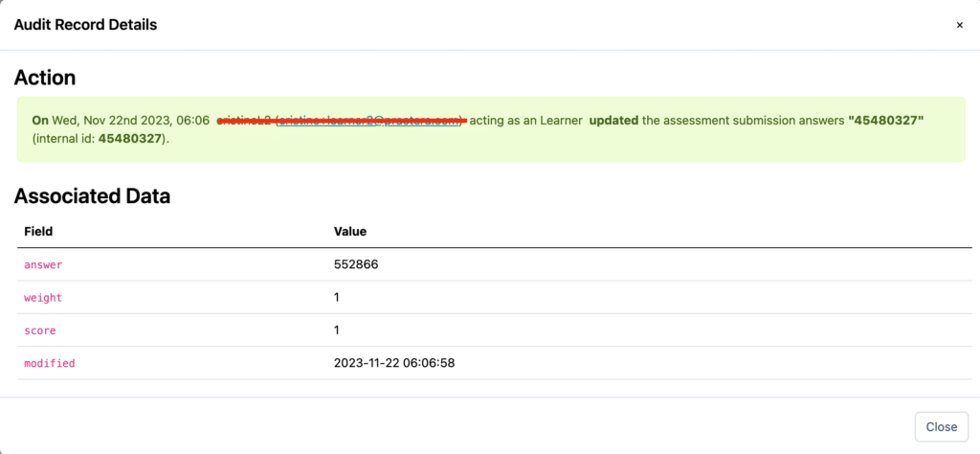Click the Close button
Viewport: 980px width, 454px height.
click(x=941, y=426)
